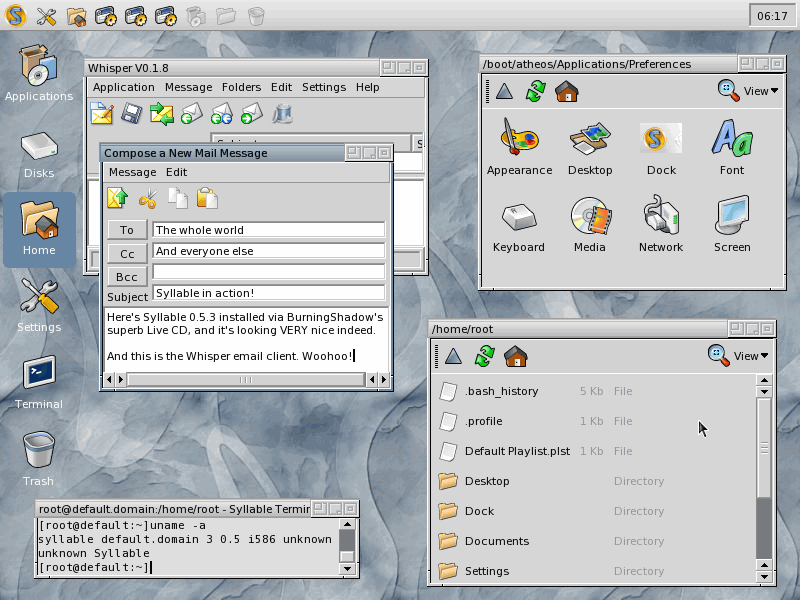The height and width of the screenshot is (600, 800).
Task: Open Dock preferences icon
Action: pos(661,147)
